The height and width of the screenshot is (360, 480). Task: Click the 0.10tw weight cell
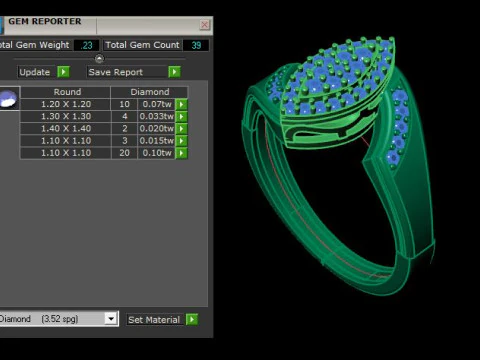click(x=157, y=153)
